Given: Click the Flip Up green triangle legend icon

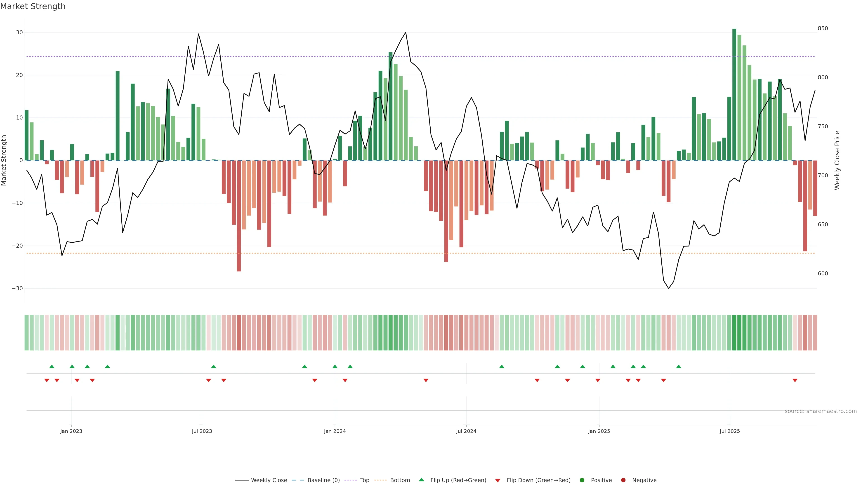Looking at the screenshot, I should point(421,480).
